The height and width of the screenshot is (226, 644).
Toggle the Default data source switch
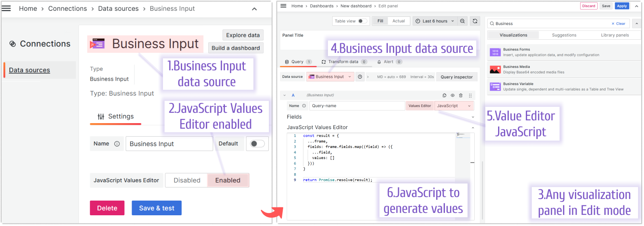click(x=257, y=144)
